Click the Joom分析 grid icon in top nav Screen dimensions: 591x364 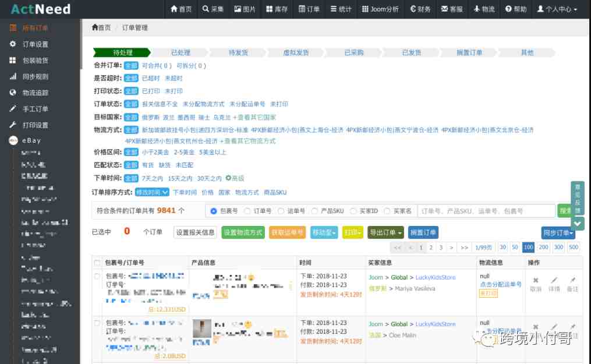(365, 9)
